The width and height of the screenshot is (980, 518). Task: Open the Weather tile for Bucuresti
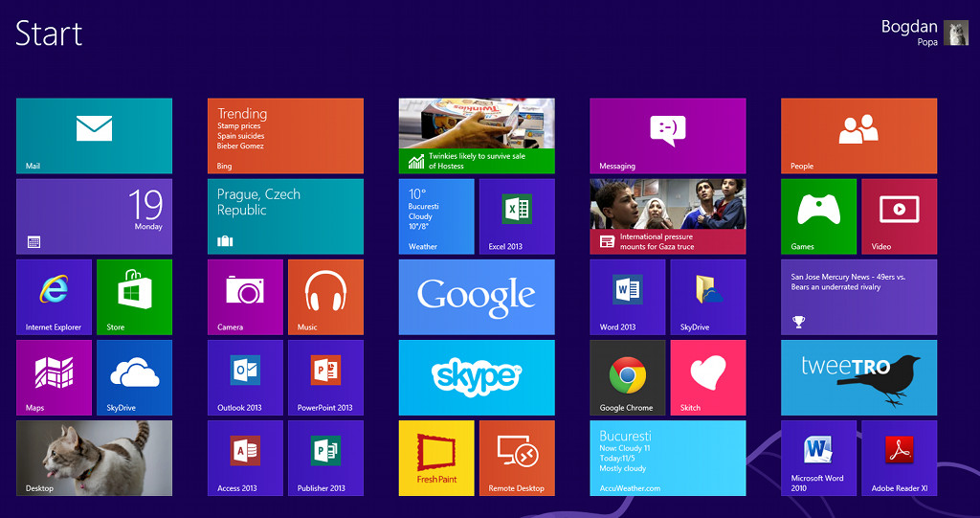pos(436,216)
